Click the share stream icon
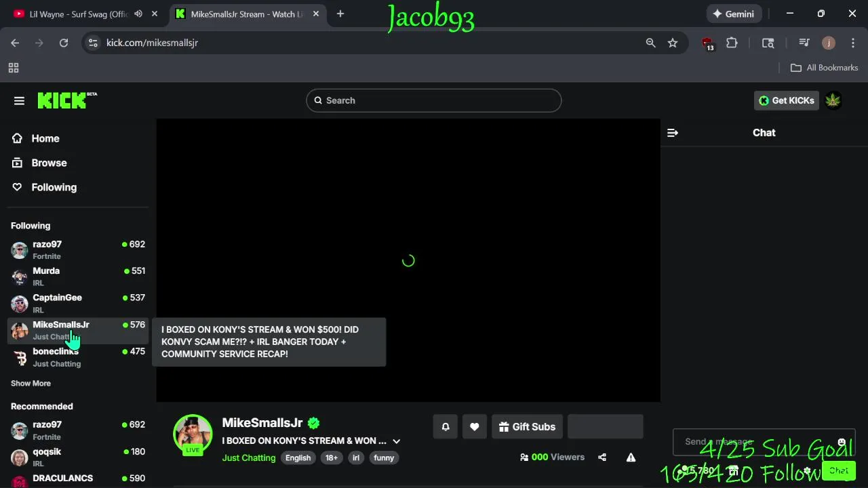868x488 pixels. click(602, 457)
